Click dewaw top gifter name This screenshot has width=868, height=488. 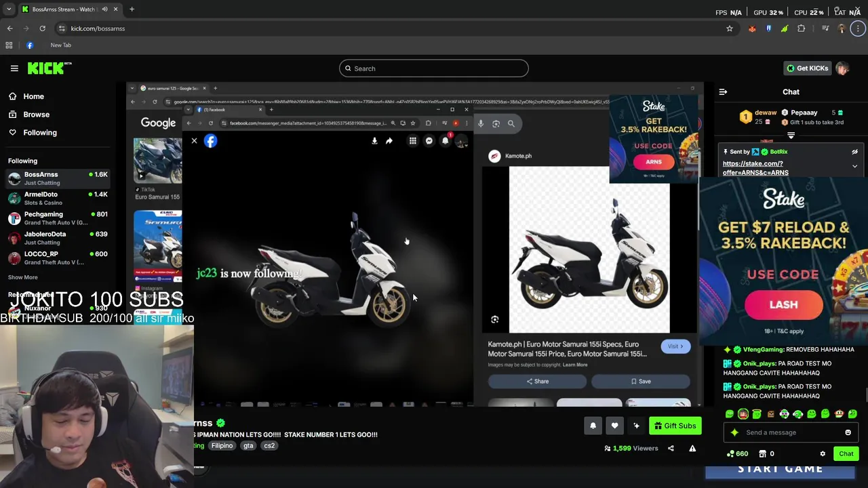click(766, 113)
